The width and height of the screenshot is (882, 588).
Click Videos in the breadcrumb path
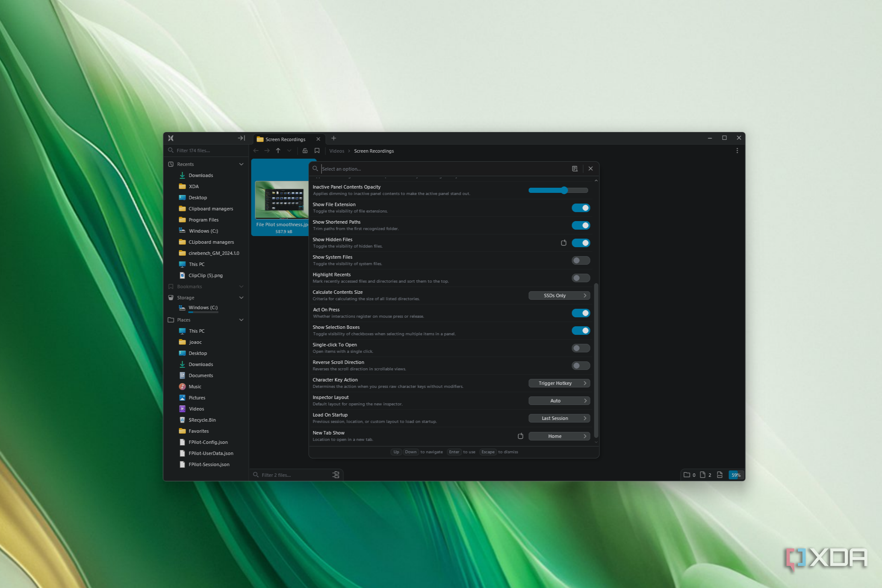click(336, 151)
